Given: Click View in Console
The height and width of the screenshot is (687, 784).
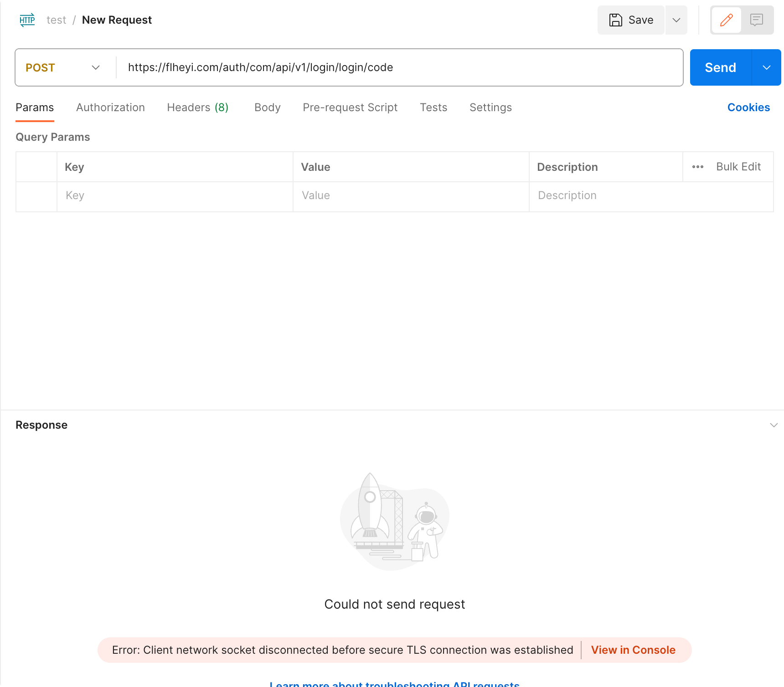Looking at the screenshot, I should [633, 650].
